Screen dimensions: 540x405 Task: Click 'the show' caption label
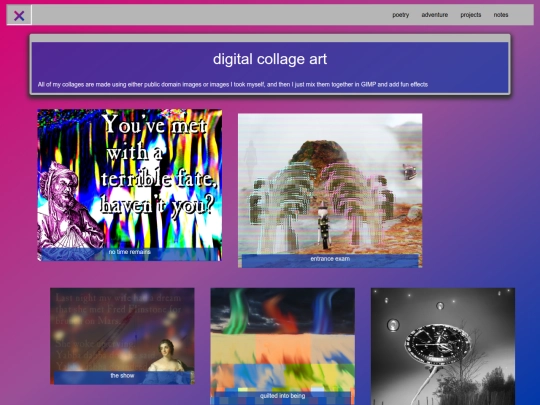click(x=122, y=376)
